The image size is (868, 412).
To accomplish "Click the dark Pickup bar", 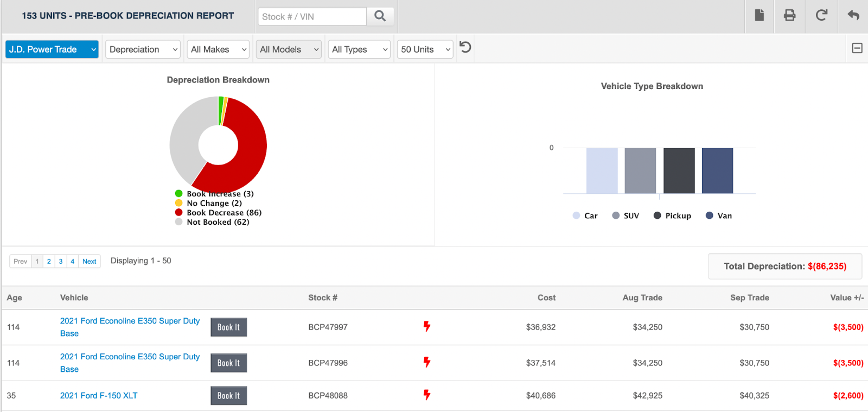I will pos(679,170).
